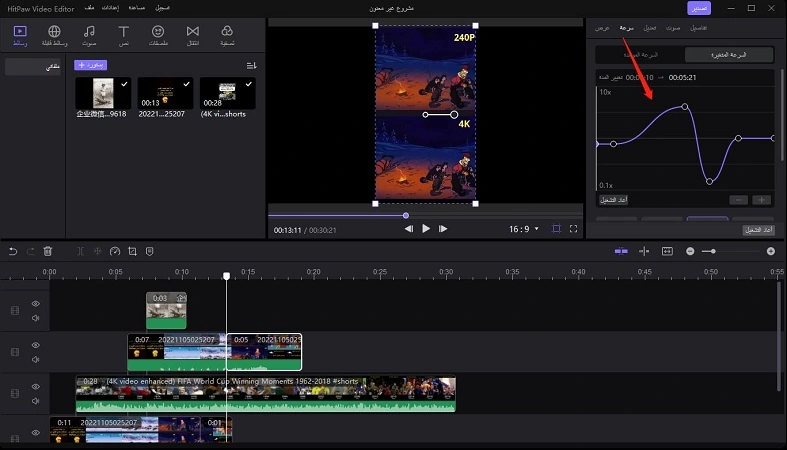Remove a speed curve point with minus
The width and height of the screenshot is (787, 450).
738,200
